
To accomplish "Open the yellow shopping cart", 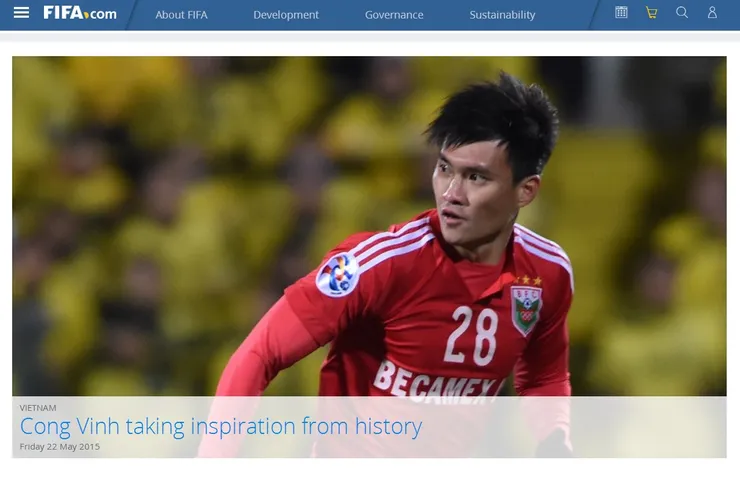I will tap(651, 13).
